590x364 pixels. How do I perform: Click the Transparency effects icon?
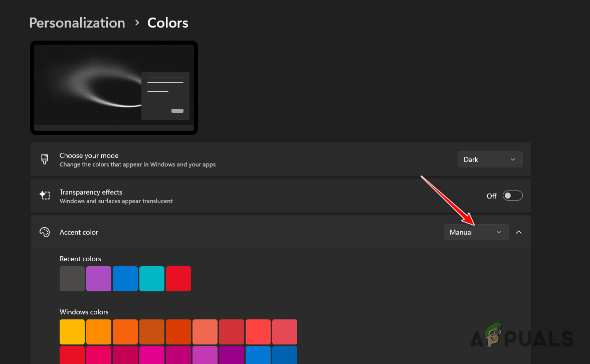[45, 196]
